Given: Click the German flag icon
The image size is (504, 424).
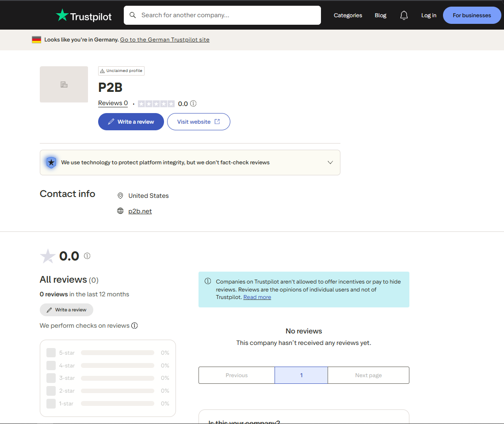Looking at the screenshot, I should 36,39.
